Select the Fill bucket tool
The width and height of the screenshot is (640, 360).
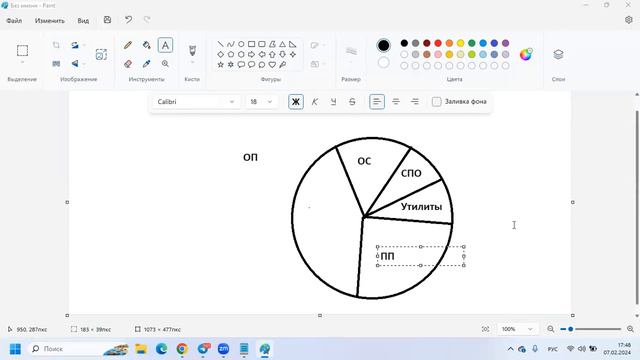click(147, 45)
